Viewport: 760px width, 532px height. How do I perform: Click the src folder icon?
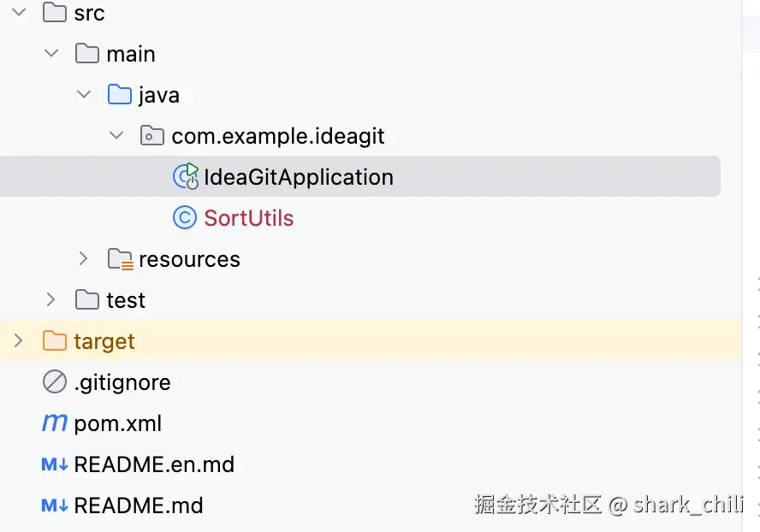pyautogui.click(x=54, y=13)
